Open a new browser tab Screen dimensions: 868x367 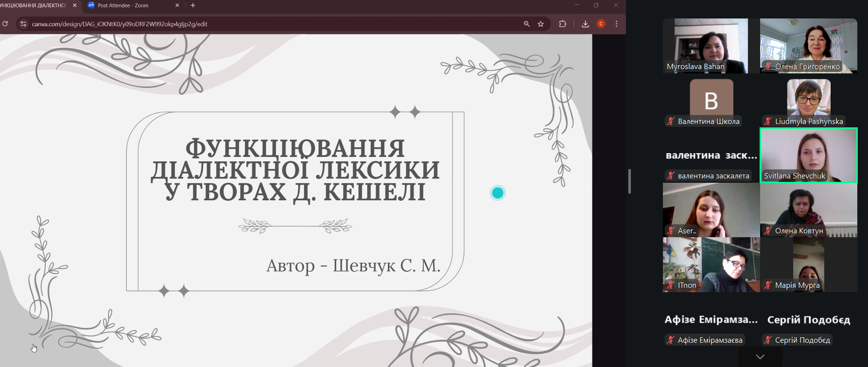(x=193, y=5)
